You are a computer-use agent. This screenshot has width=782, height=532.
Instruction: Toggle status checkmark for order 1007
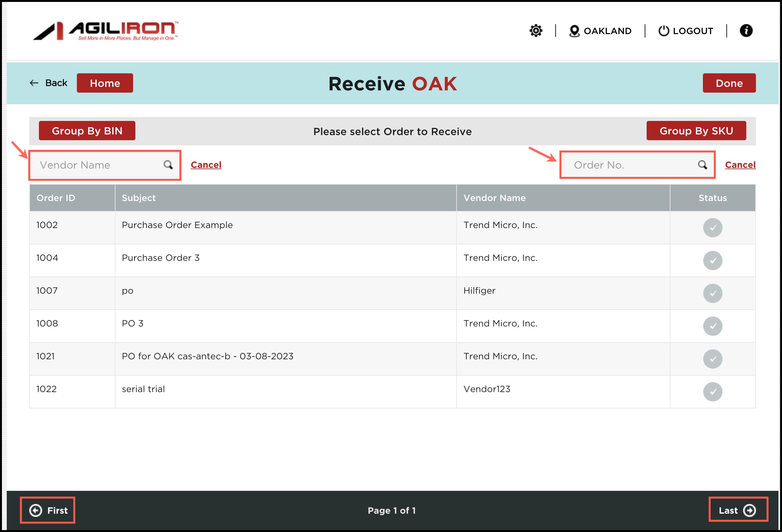point(712,293)
